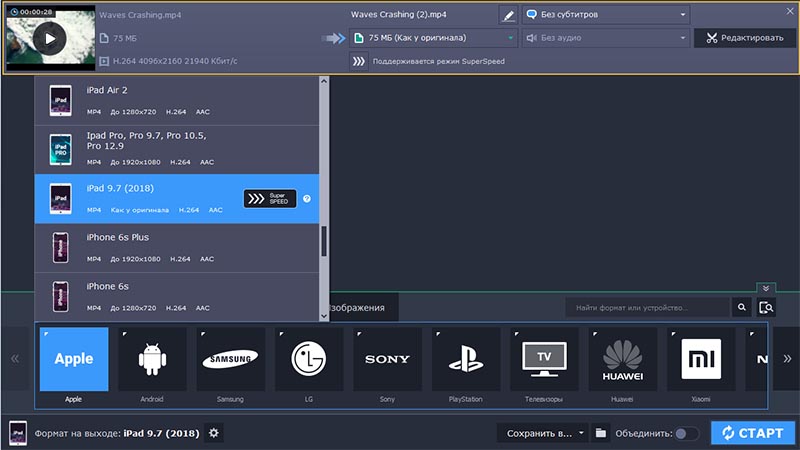Play the Waves Crashing video preview
Image resolution: width=800 pixels, height=450 pixels.
coord(49,38)
